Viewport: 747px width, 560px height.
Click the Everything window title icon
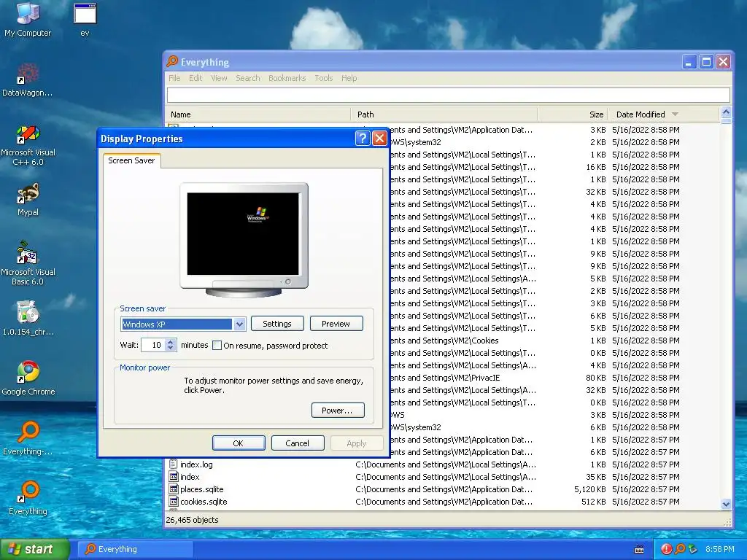coord(172,62)
